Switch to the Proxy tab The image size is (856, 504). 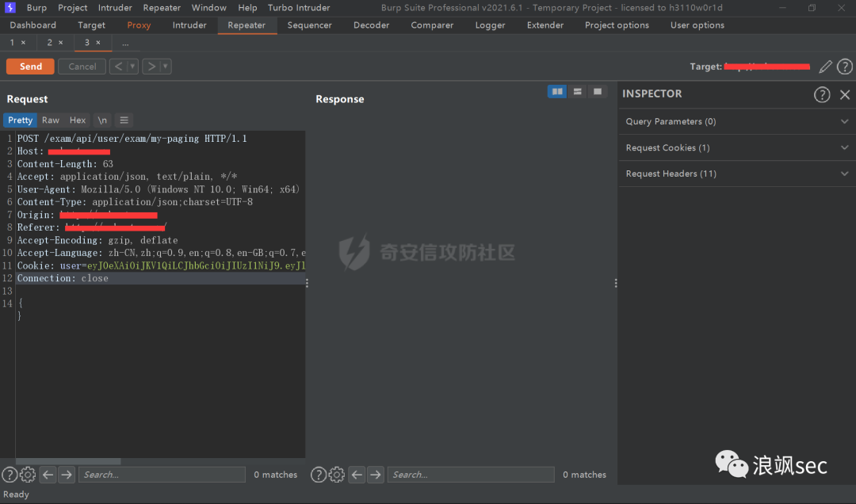[x=139, y=25]
